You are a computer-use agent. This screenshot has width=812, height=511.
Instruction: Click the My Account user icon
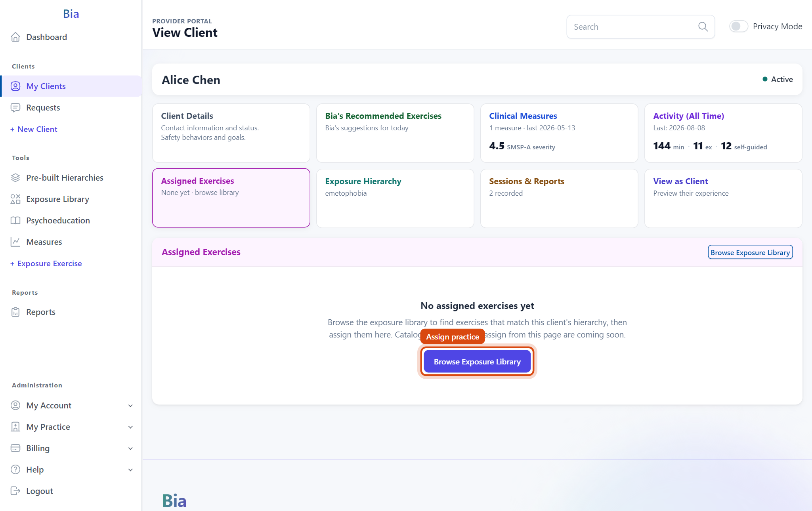(x=15, y=405)
